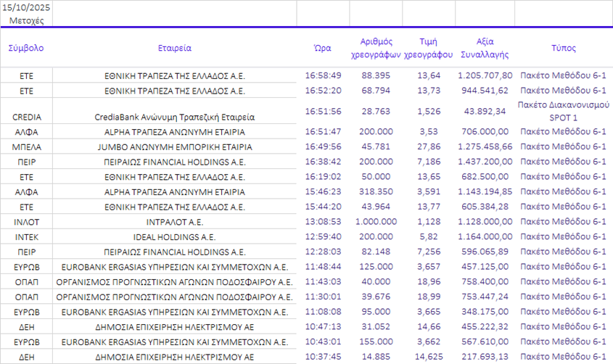Screen dimensions: 613x364
Task: Click the ΙΝΤΡΑΛΟΤ Α.Ε. company cell
Action: [x=174, y=222]
